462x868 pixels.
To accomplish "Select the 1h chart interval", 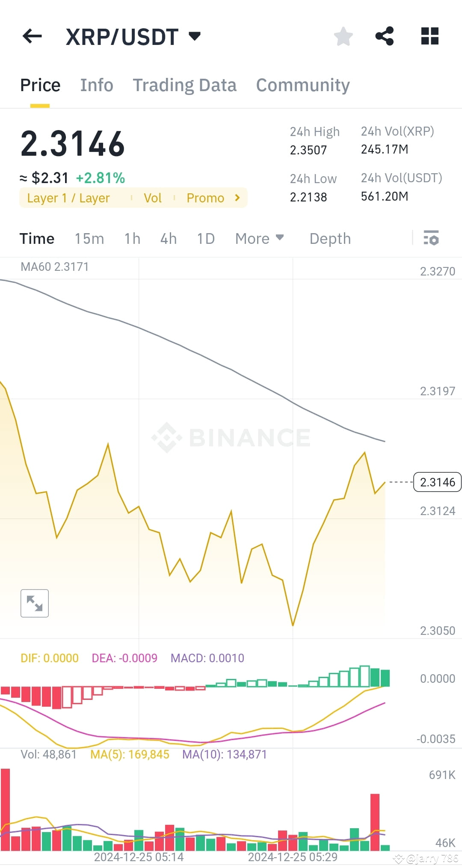I will point(131,238).
